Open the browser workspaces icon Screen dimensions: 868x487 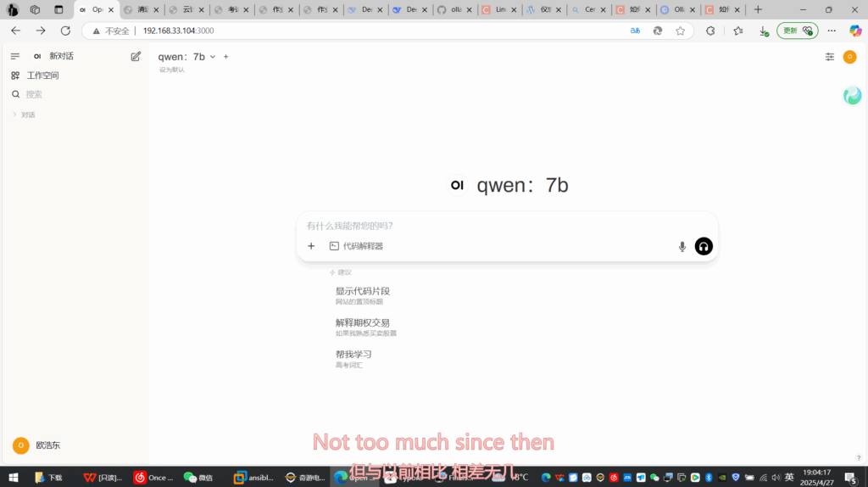tap(35, 9)
